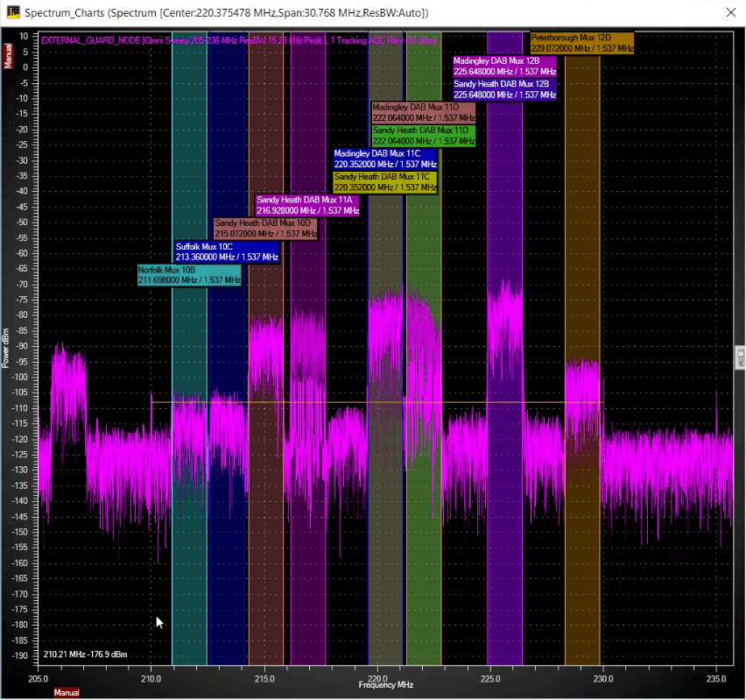This screenshot has width=746, height=700.
Task: Click the -190 power tick label
Action: click(x=20, y=655)
